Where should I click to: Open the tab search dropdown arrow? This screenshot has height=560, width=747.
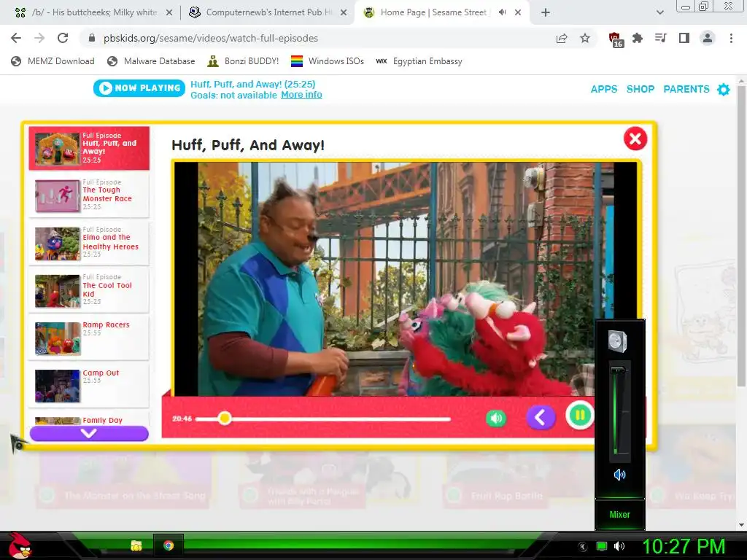coord(659,12)
